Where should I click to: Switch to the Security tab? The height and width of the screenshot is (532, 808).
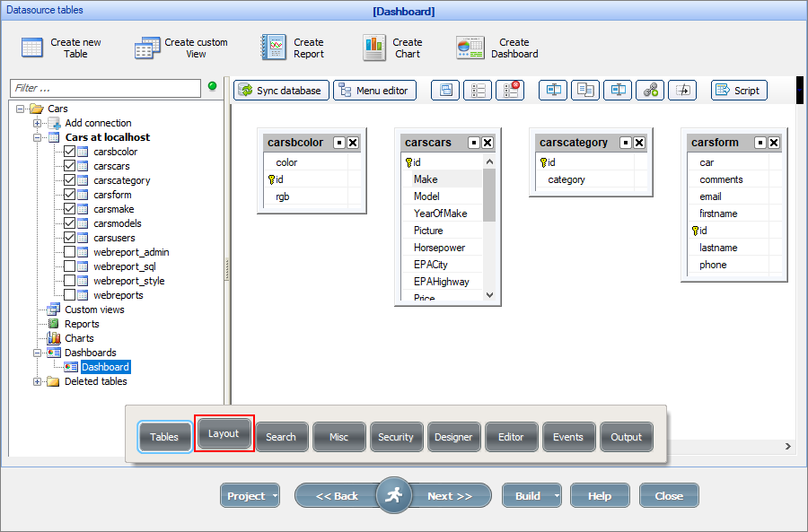[x=396, y=436]
